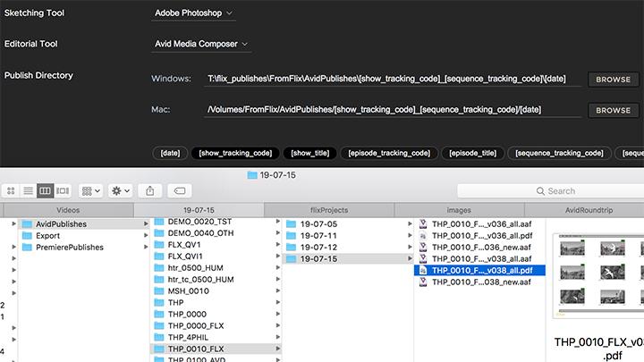Switch Finder to gallery view
Screen dimensions: 644x362
(63, 191)
